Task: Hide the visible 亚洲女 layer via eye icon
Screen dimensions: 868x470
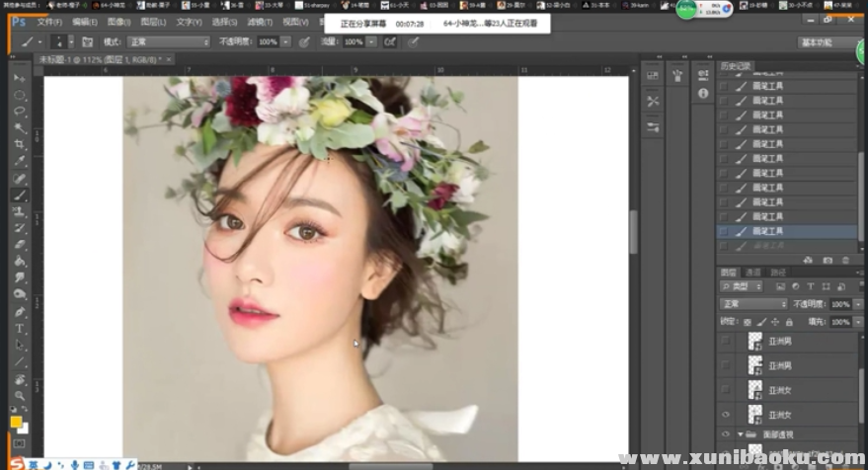Action: tap(727, 415)
